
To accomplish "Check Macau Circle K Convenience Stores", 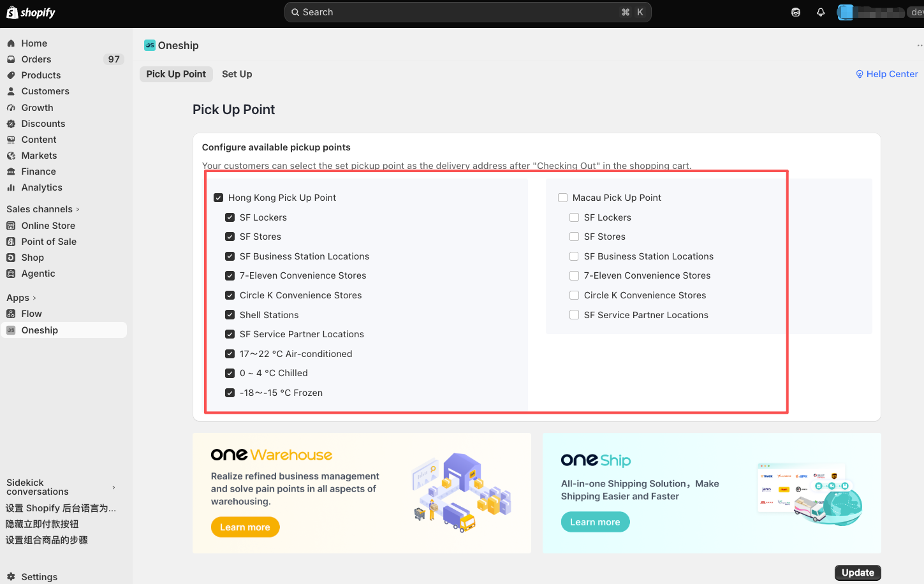I will tap(574, 295).
